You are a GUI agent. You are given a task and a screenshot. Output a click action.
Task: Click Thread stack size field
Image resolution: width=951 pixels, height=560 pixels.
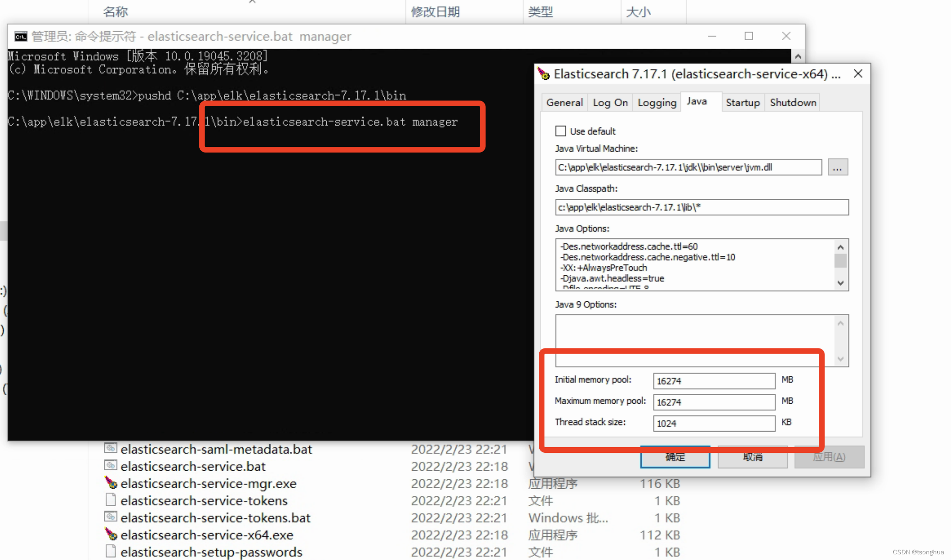(713, 423)
